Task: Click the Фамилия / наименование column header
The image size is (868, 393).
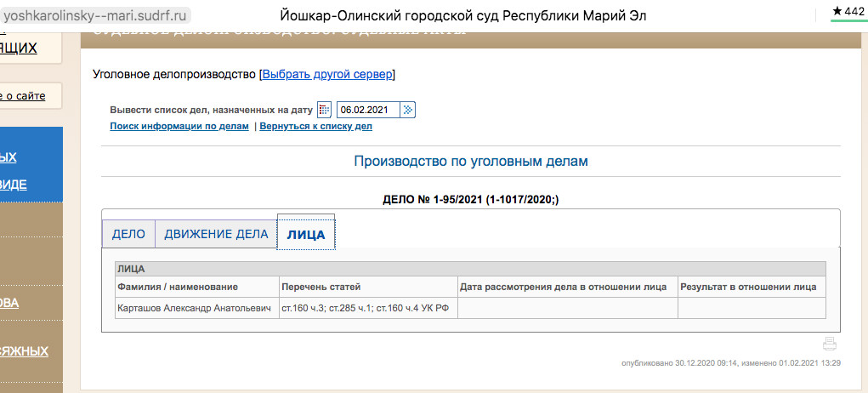Action: [x=178, y=287]
